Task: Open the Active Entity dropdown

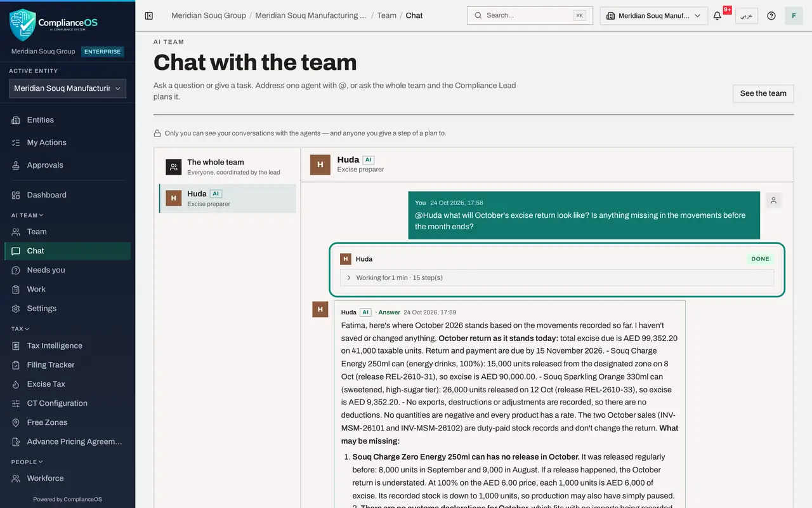Action: point(67,89)
